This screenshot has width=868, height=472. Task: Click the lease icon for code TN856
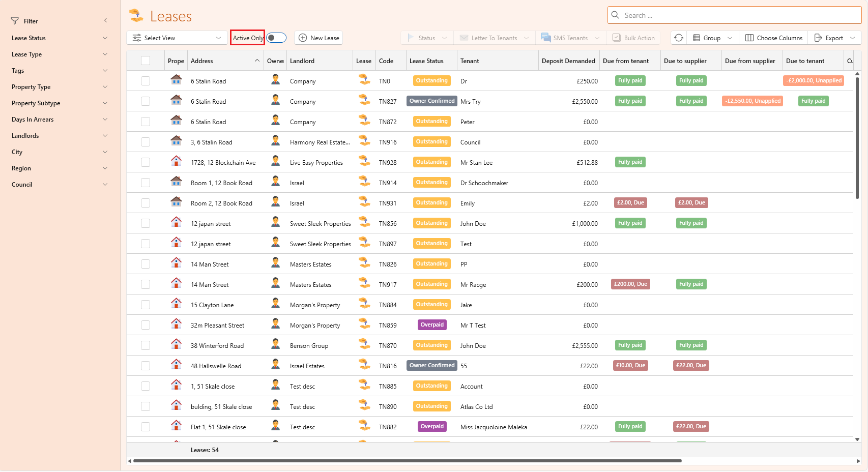[364, 222]
